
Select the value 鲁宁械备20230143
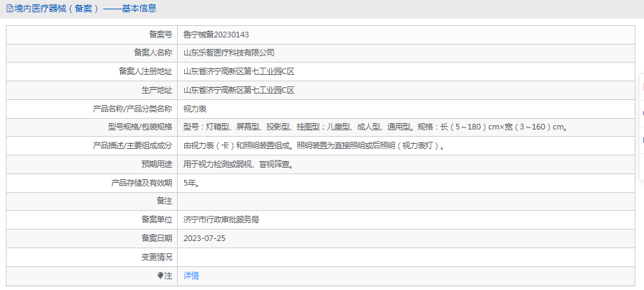[x=216, y=35]
